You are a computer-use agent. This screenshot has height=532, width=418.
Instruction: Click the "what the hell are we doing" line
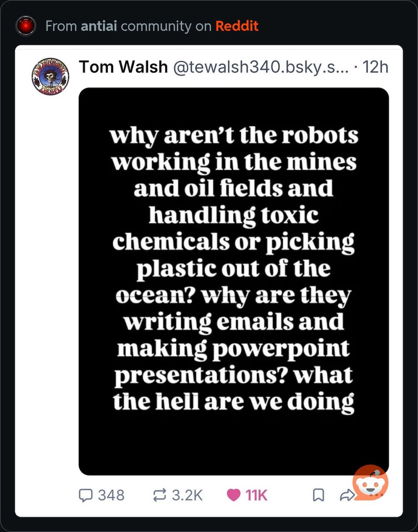234,389
